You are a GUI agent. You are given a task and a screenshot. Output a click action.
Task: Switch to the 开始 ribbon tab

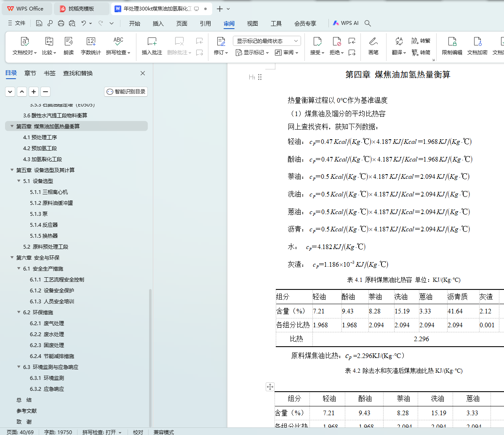[134, 24]
